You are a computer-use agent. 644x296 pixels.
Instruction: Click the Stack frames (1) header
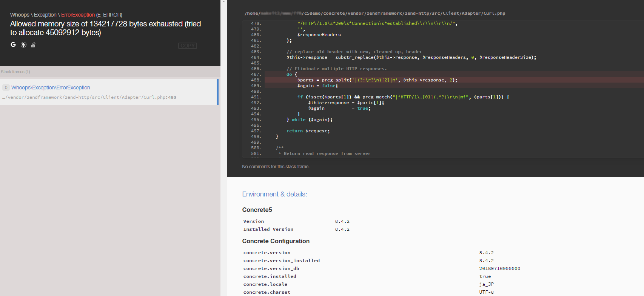pyautogui.click(x=15, y=72)
